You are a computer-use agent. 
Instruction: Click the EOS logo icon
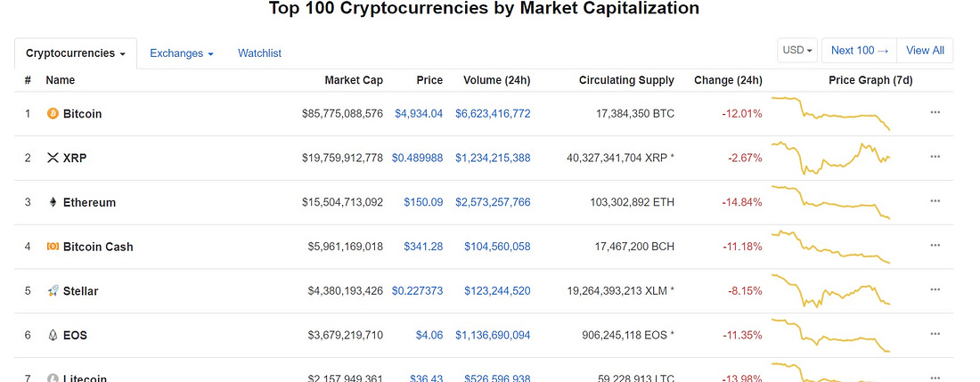point(53,335)
